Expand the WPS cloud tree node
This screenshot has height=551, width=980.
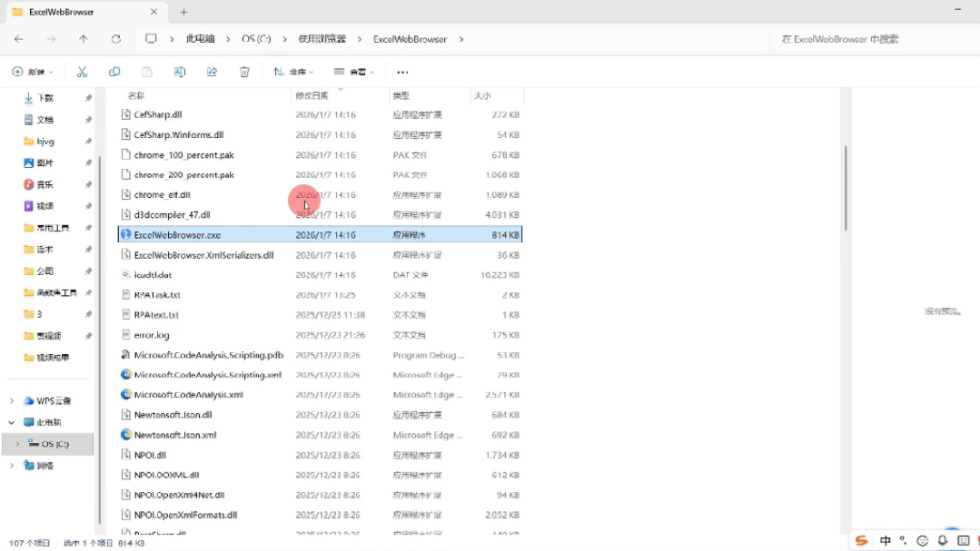click(x=12, y=400)
